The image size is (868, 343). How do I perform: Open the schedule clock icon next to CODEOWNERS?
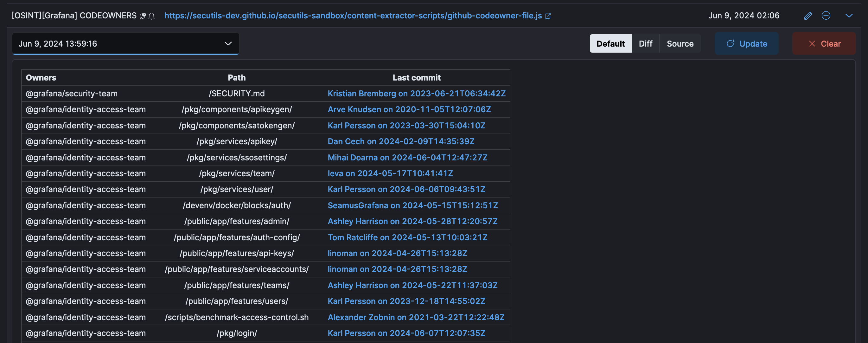coord(143,16)
